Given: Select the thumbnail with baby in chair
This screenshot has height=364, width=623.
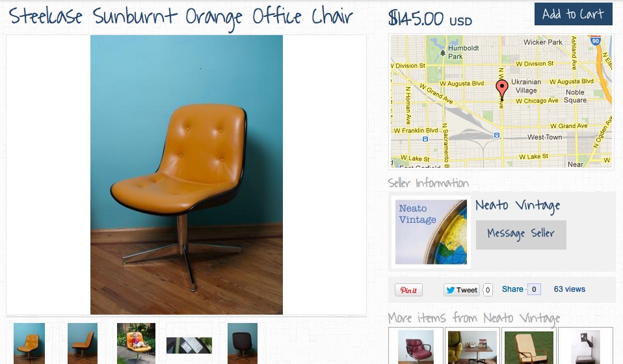Looking at the screenshot, I should [137, 343].
